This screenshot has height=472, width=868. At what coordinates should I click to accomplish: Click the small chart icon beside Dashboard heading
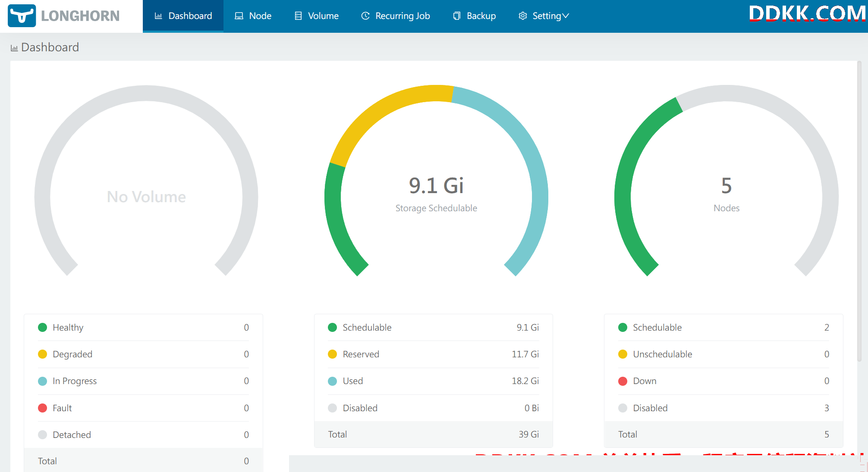coord(14,48)
